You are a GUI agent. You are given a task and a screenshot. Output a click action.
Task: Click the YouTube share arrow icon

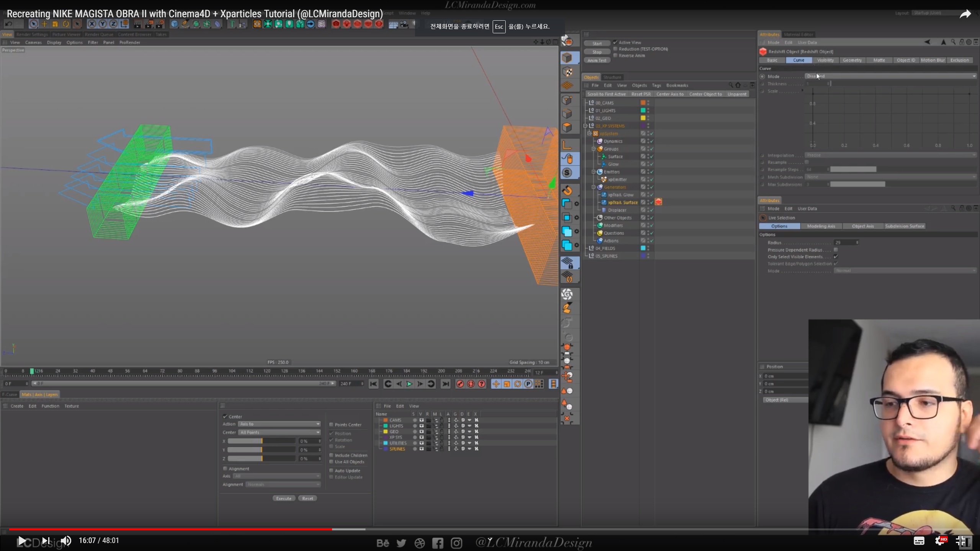tap(965, 15)
